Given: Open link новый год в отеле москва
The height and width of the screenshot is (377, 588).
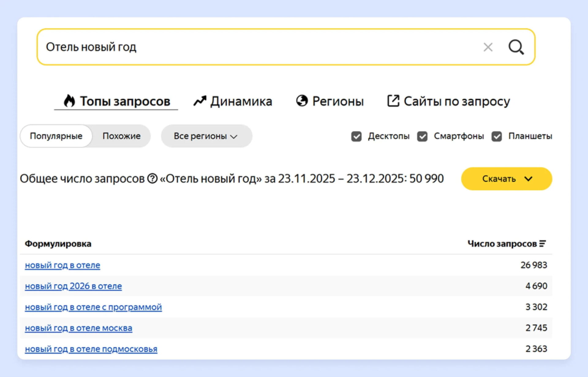Looking at the screenshot, I should coord(78,328).
